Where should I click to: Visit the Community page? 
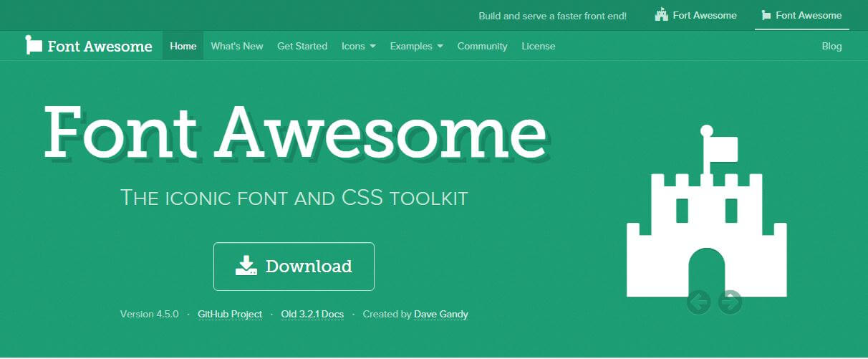coord(482,46)
